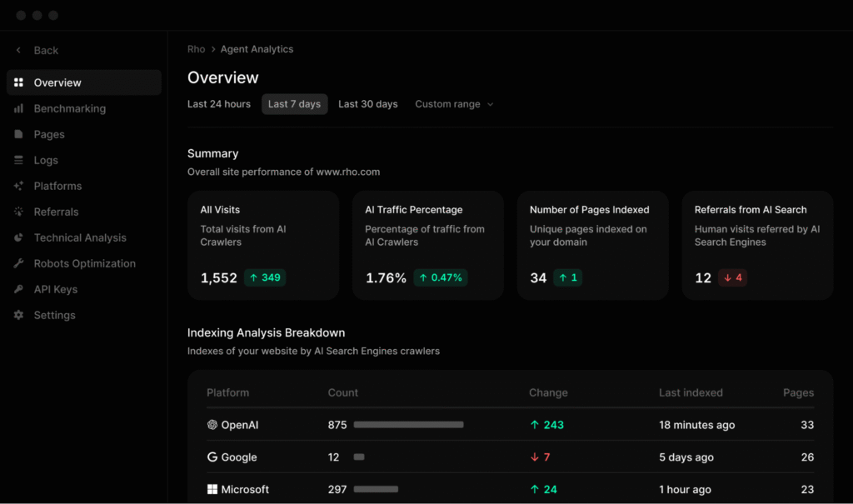Click the Referrals burst icon

(x=18, y=212)
